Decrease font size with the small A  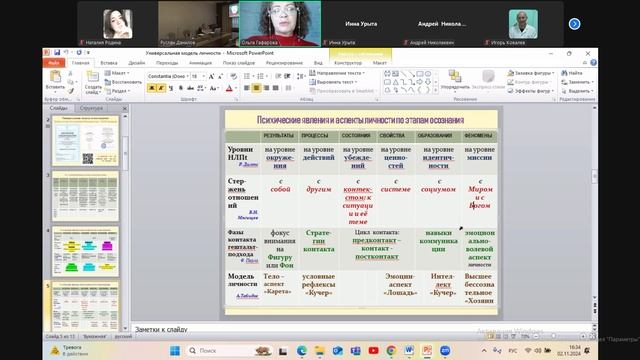tap(220, 76)
